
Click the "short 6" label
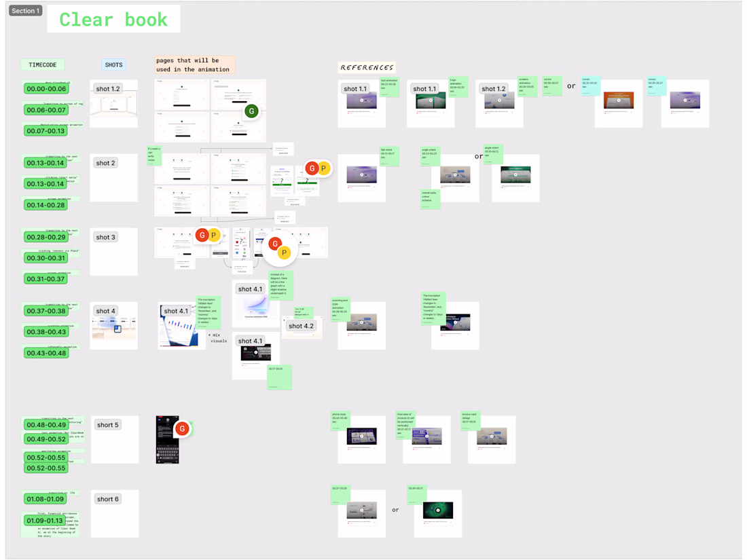[108, 499]
